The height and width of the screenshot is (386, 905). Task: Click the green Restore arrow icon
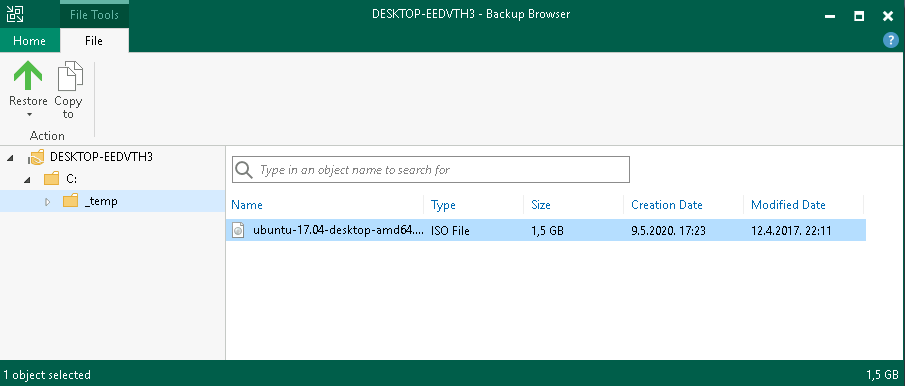[28, 76]
